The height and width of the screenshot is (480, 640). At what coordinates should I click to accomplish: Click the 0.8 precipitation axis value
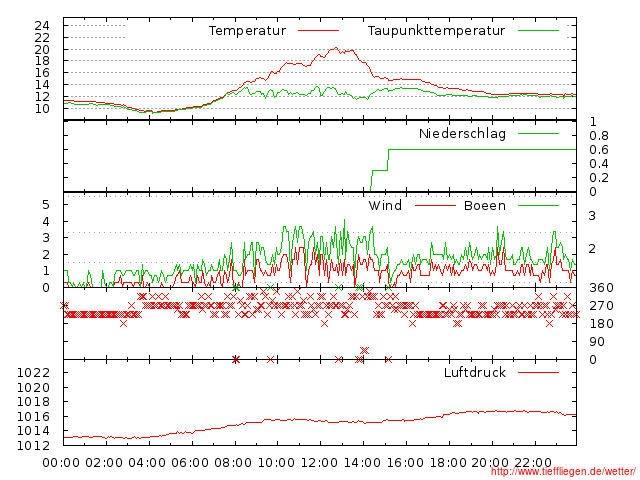tap(598, 136)
